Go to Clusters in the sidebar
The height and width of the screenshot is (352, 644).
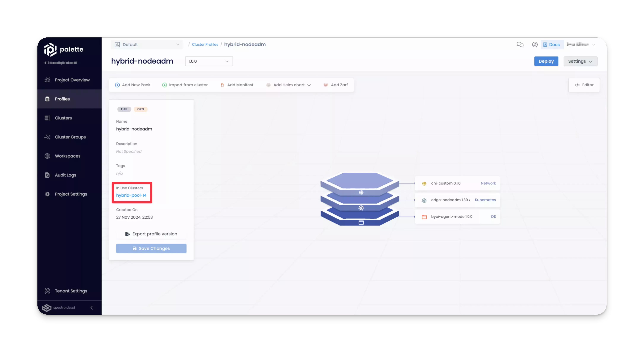point(63,118)
